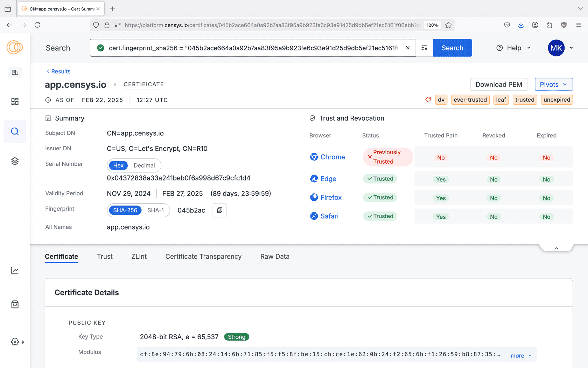Open the settings gear sidebar icon
The image size is (588, 368).
(15, 342)
